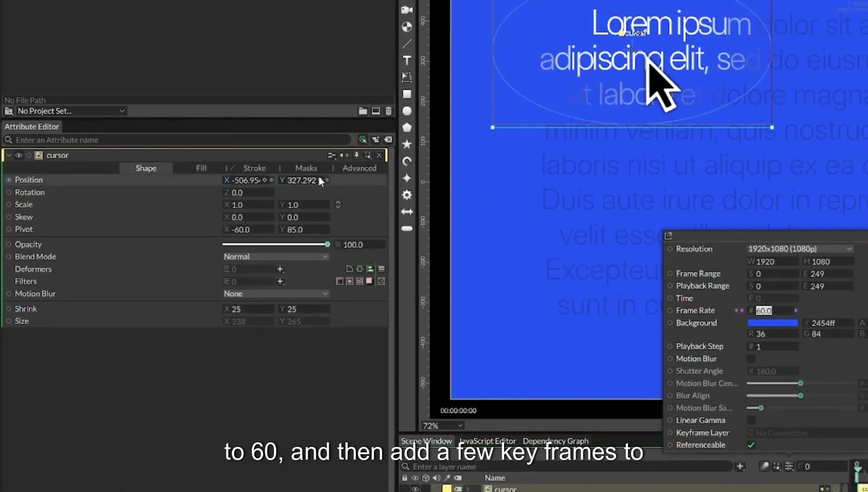Add a deformer with plus button

point(280,269)
